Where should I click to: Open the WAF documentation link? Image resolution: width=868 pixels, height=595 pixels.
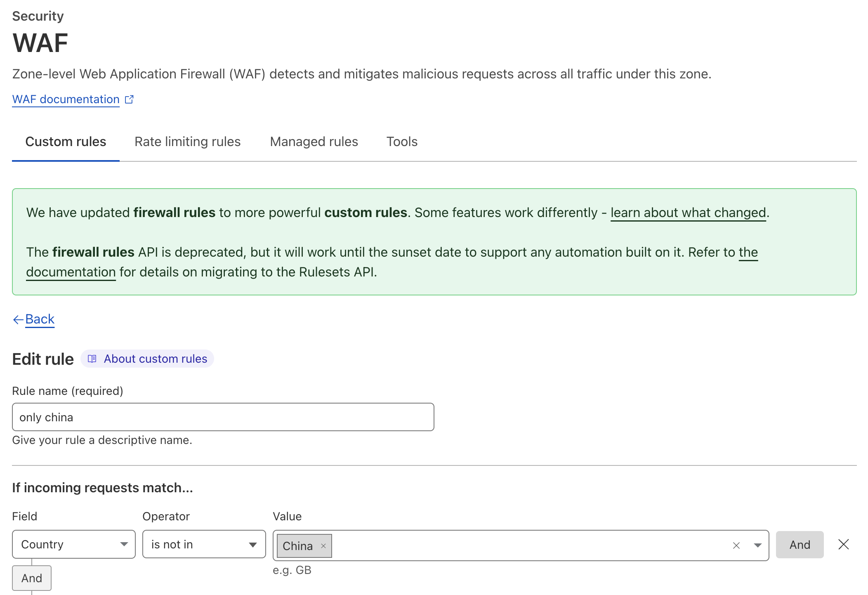tap(66, 99)
